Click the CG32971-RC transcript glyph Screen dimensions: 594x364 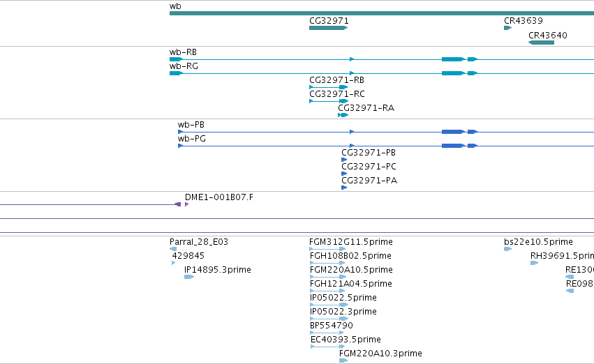329,101
